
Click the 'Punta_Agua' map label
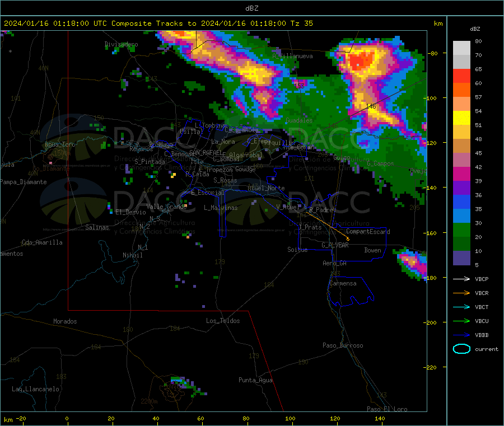click(255, 380)
